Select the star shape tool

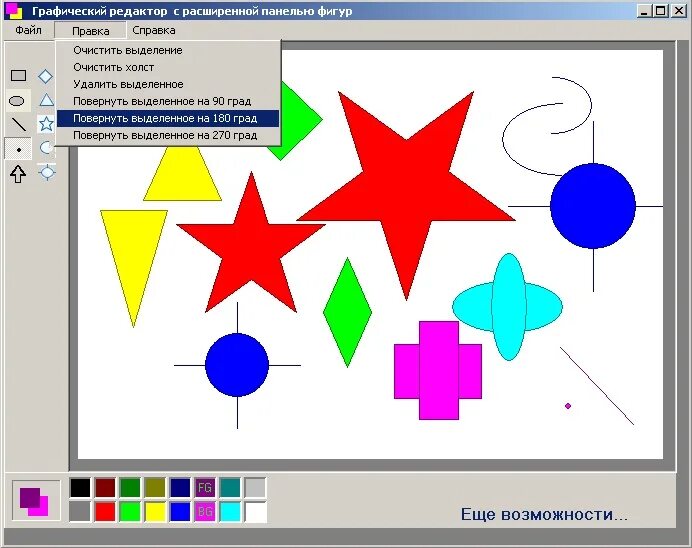46,124
